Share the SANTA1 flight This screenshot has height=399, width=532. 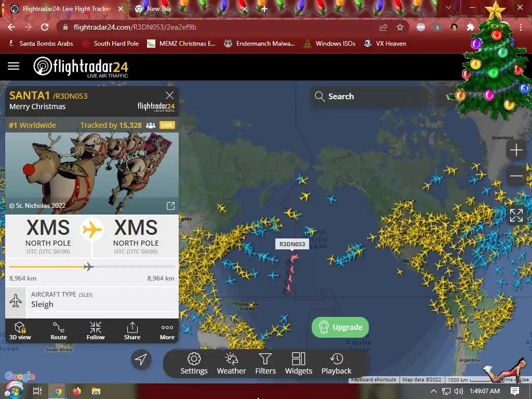point(132,331)
